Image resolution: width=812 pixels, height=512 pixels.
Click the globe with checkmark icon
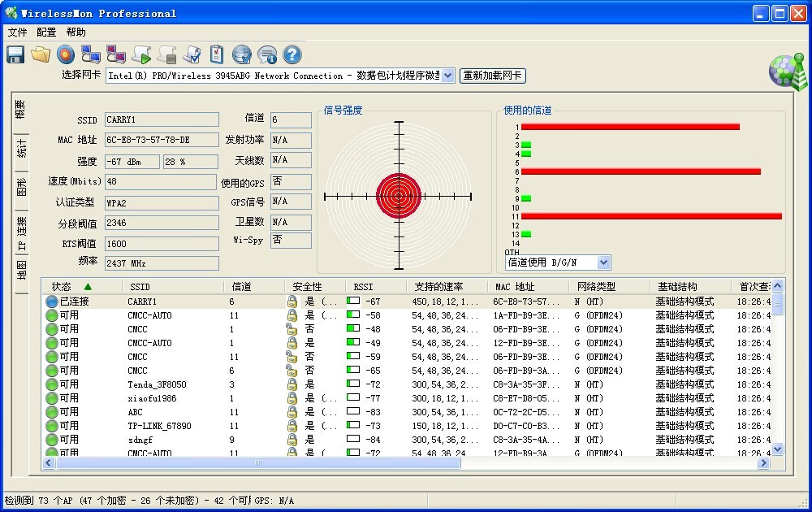[x=241, y=54]
